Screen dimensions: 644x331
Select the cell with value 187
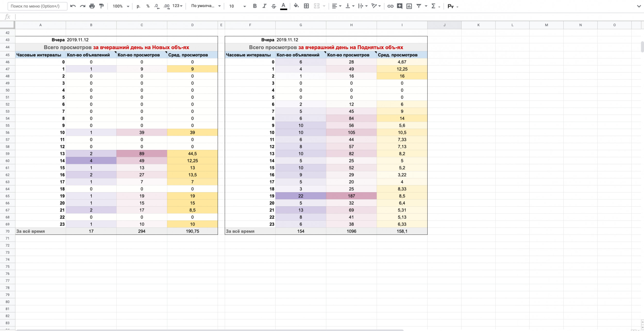click(x=351, y=196)
